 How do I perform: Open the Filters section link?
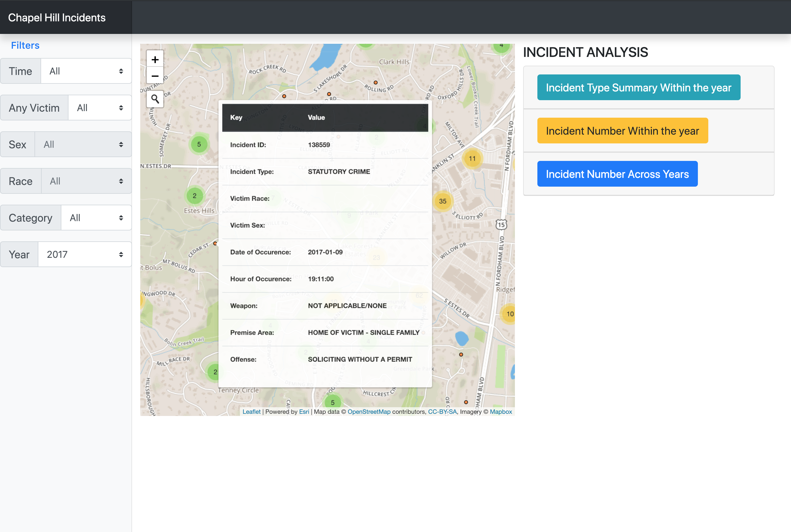pyautogui.click(x=25, y=45)
